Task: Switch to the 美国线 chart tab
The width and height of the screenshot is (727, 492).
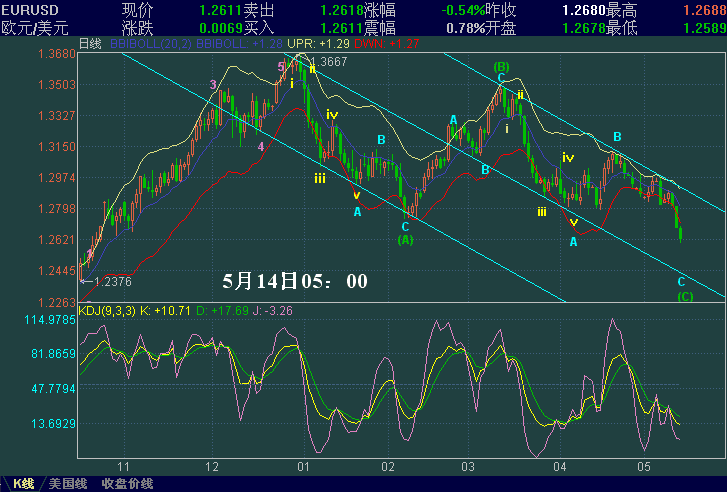Action: coord(68,484)
